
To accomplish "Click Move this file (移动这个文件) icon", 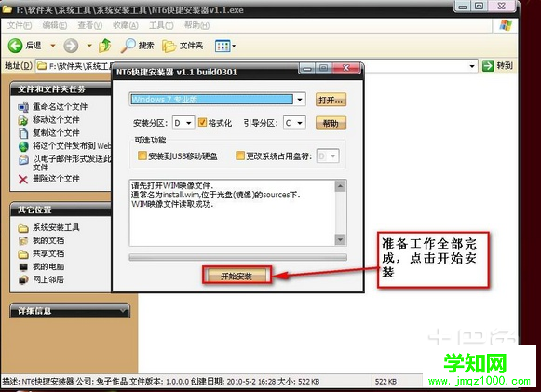I will 23,120.
